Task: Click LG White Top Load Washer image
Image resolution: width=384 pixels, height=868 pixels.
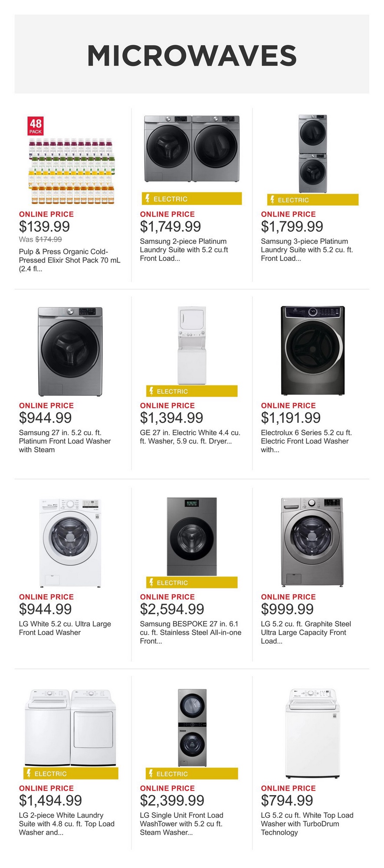Action: point(312,733)
